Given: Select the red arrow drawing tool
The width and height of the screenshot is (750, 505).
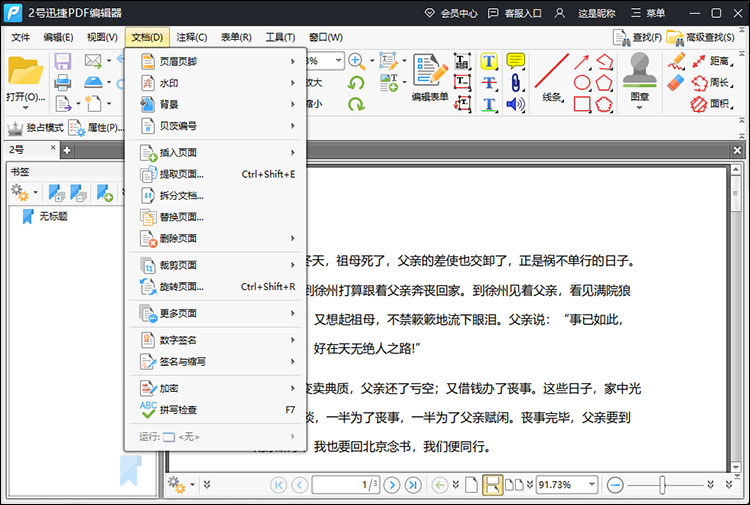Looking at the screenshot, I should click(582, 62).
